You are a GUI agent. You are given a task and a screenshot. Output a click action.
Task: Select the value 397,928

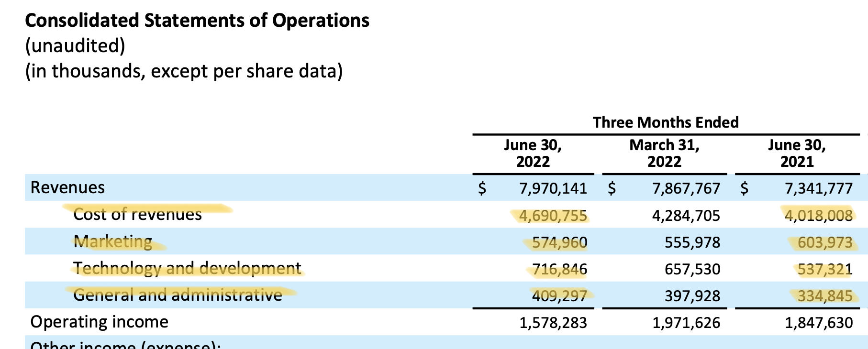pyautogui.click(x=692, y=296)
